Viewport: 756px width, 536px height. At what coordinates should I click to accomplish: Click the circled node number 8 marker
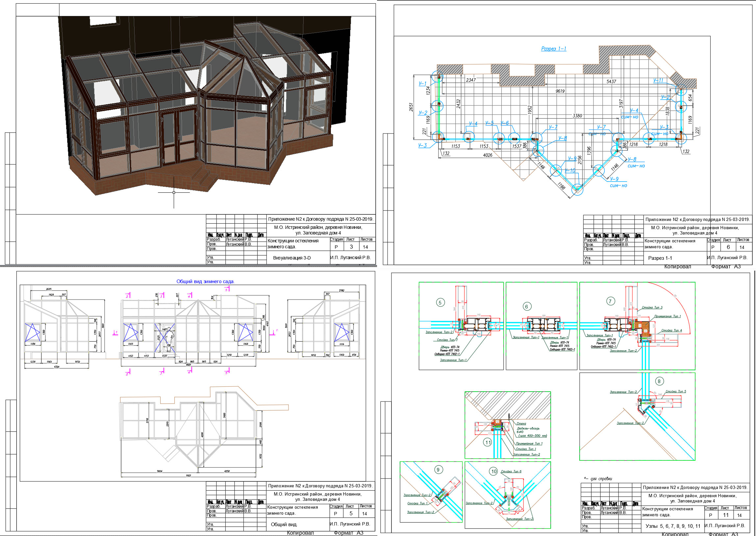[x=659, y=381]
